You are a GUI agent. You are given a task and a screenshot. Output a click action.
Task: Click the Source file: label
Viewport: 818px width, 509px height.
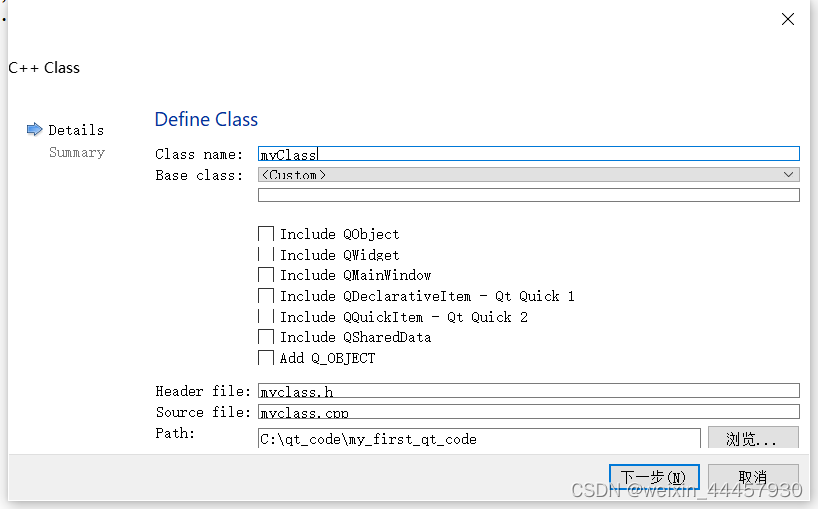click(202, 412)
